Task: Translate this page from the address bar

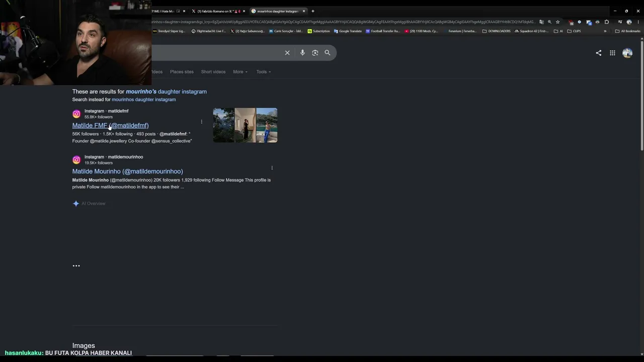Action: 541,22
